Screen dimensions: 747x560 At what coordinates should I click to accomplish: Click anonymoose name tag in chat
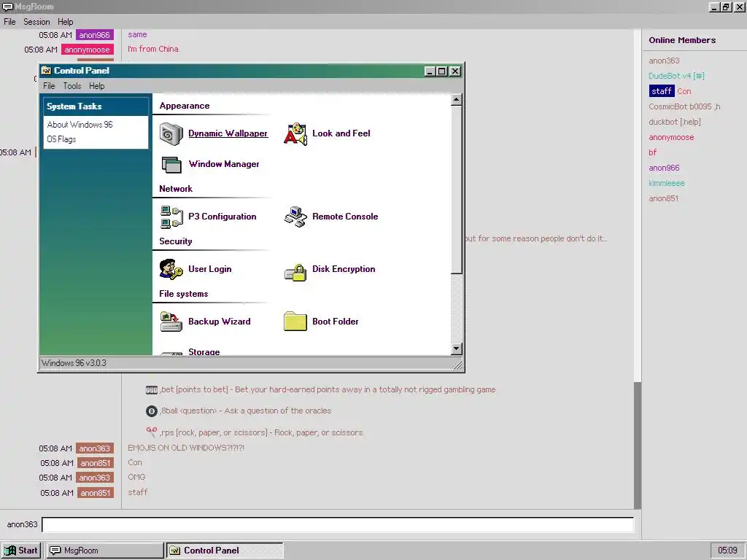click(x=88, y=50)
